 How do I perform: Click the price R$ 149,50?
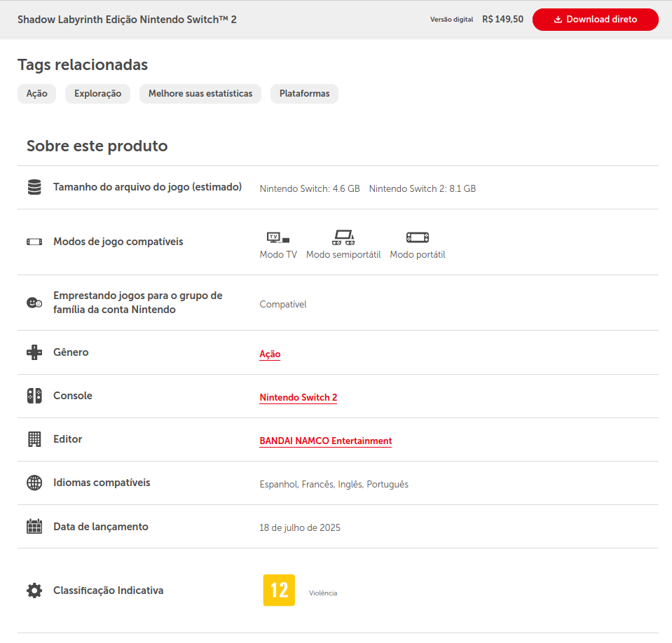click(x=502, y=20)
